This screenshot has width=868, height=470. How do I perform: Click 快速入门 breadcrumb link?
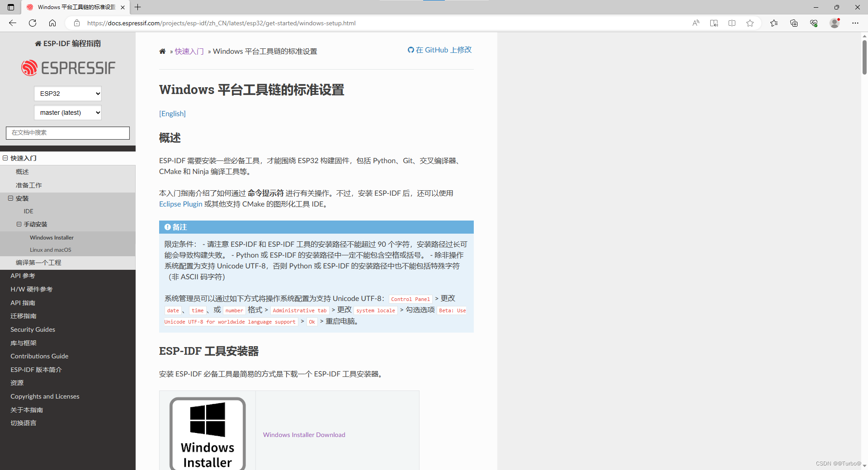(x=189, y=52)
